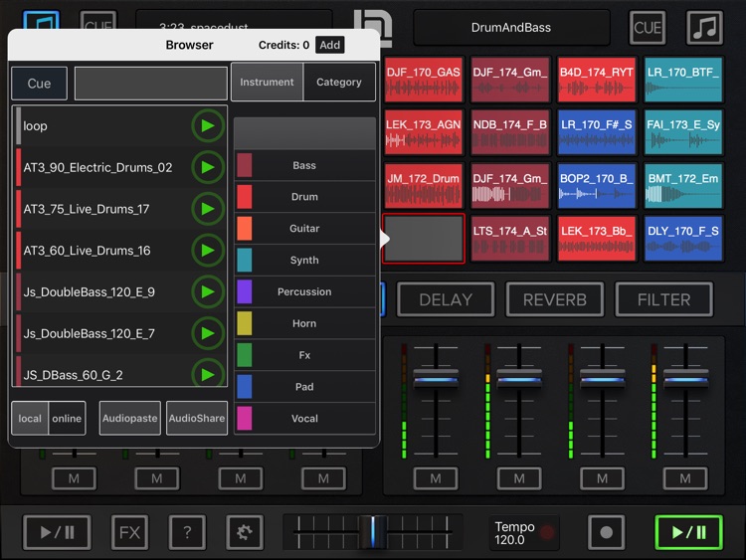The width and height of the screenshot is (746, 560).
Task: Filter by Horn instrument
Action: click(304, 323)
